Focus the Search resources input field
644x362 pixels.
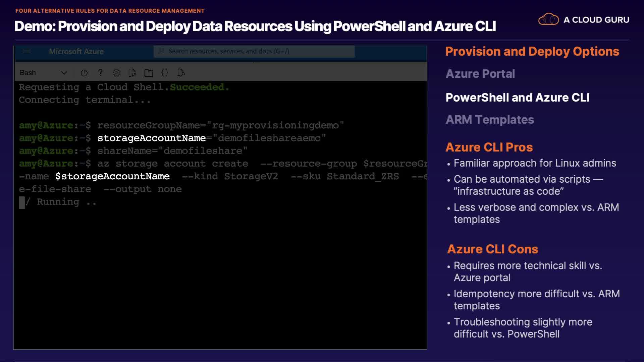click(x=255, y=51)
